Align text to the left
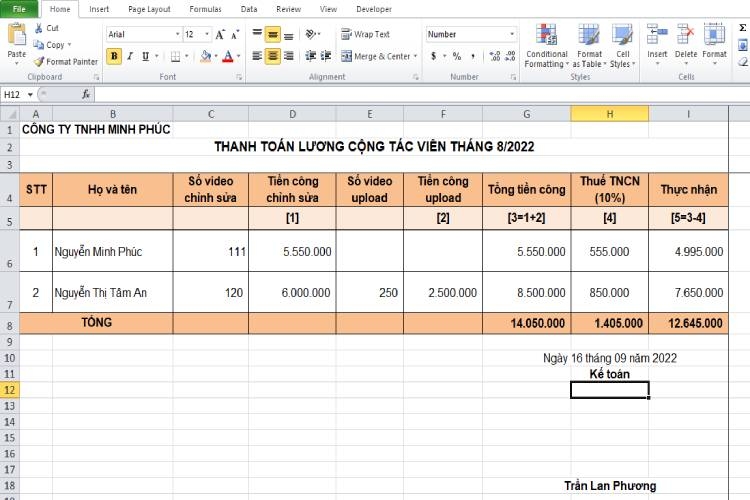This screenshot has height=500, width=750. coord(257,56)
